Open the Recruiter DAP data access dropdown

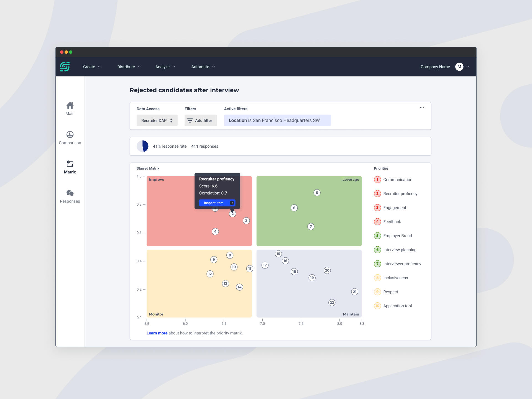[157, 121]
